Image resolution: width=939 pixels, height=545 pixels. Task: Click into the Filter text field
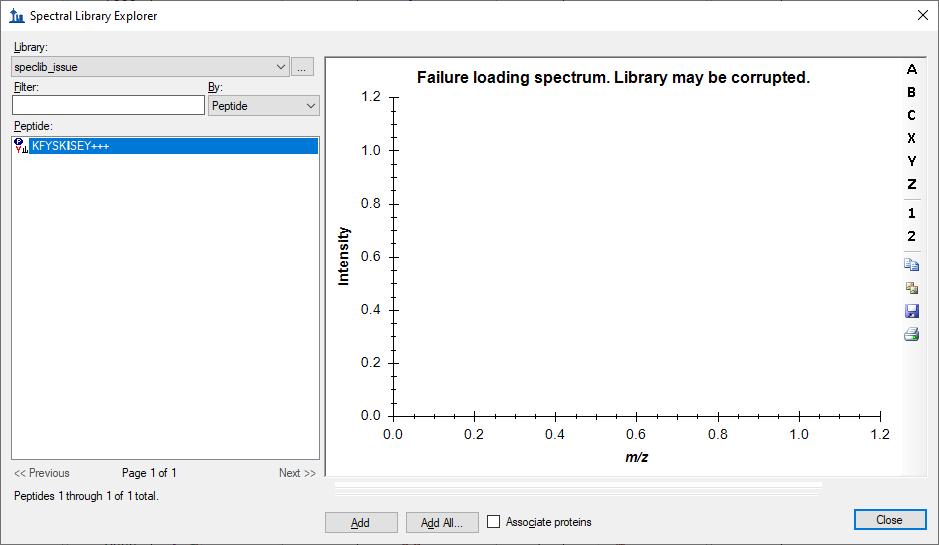click(108, 106)
